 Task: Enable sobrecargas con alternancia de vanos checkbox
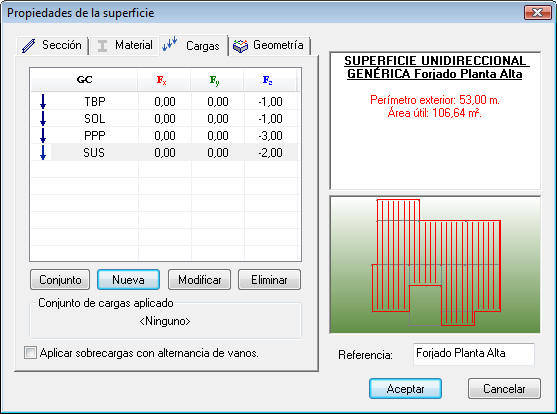30,353
